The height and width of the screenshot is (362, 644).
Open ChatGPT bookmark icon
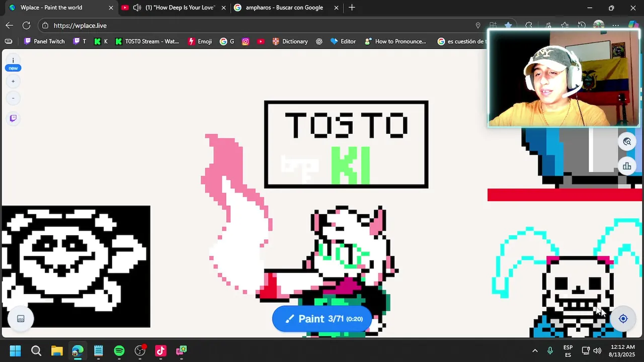tap(319, 41)
